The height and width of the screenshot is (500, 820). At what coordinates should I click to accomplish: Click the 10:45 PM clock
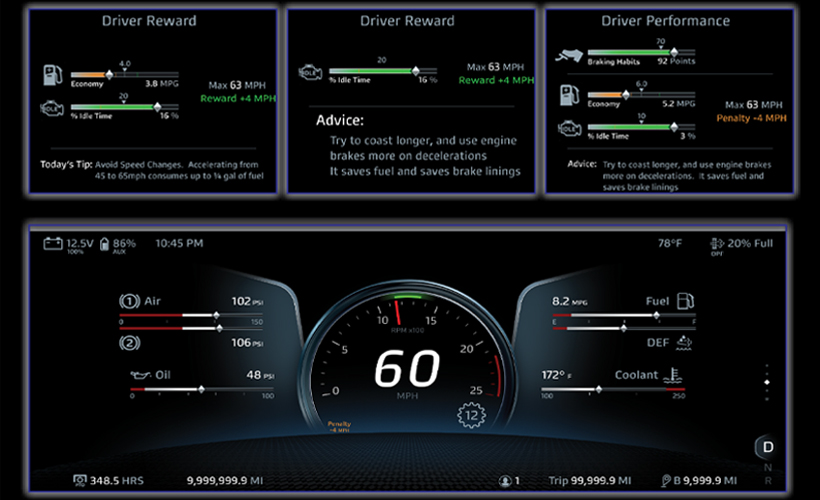click(179, 243)
